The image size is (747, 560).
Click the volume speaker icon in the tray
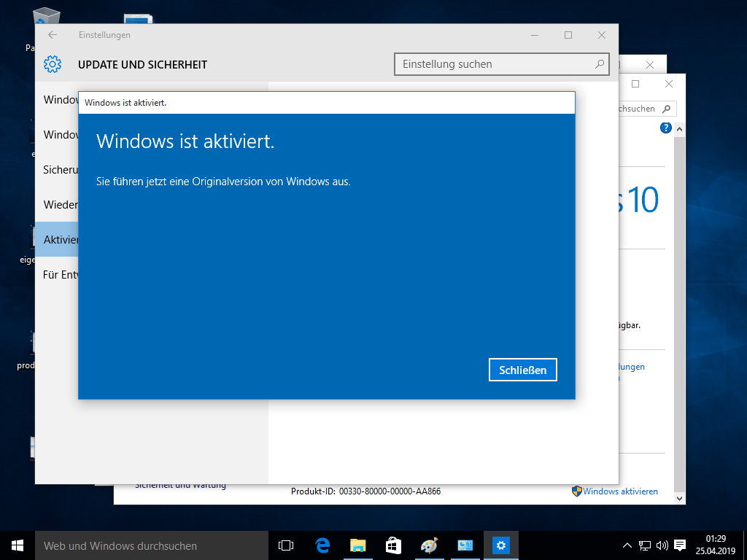(661, 545)
